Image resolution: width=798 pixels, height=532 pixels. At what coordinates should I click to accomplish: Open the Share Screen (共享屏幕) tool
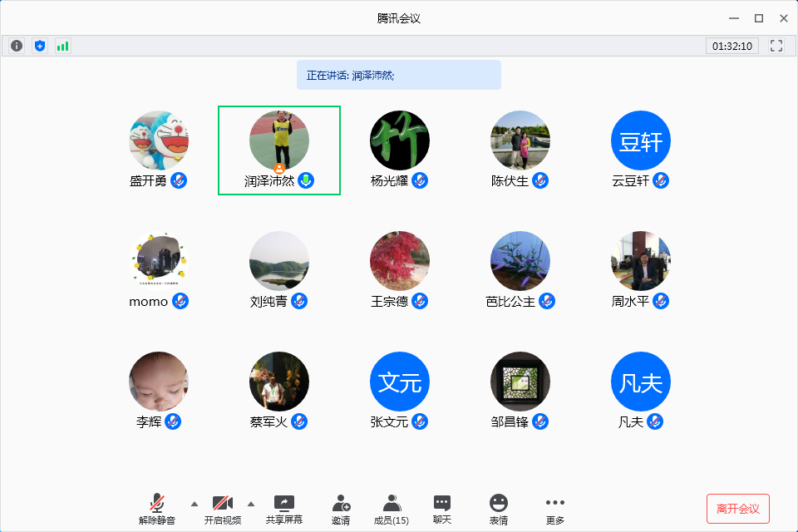click(x=284, y=510)
